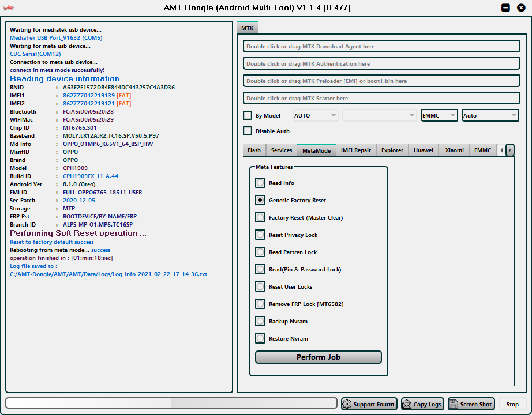The height and width of the screenshot is (415, 532).
Task: Close the AMT Dongle window
Action: pyautogui.click(x=521, y=7)
